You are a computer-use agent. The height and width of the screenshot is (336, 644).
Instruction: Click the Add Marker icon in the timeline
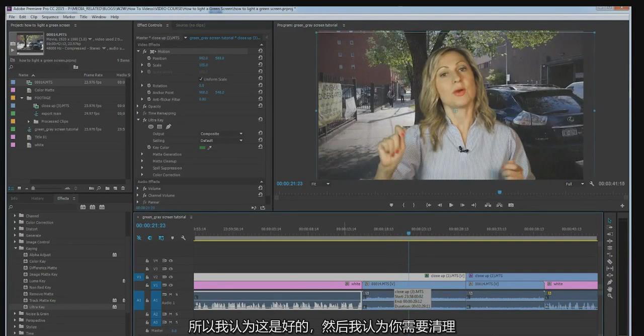(x=173, y=238)
